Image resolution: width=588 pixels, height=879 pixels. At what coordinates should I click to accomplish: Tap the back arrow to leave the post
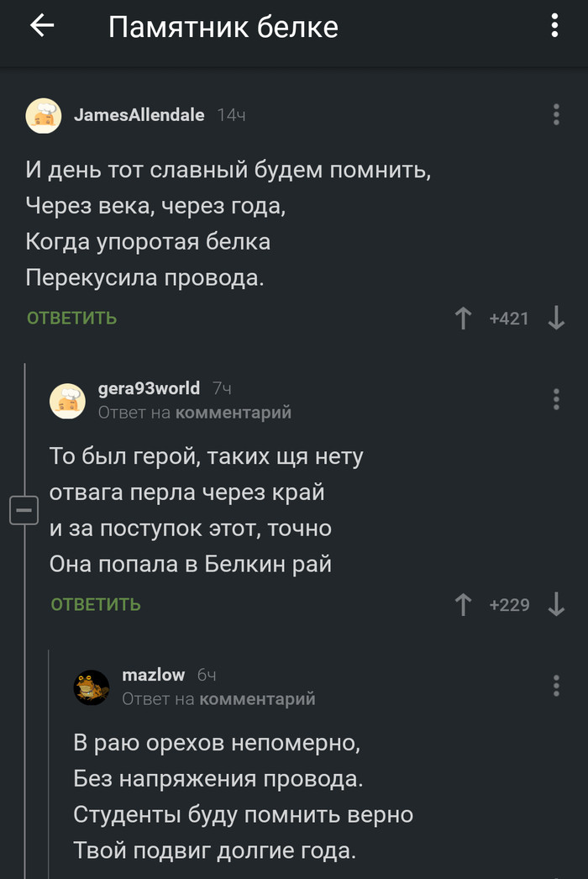(42, 26)
